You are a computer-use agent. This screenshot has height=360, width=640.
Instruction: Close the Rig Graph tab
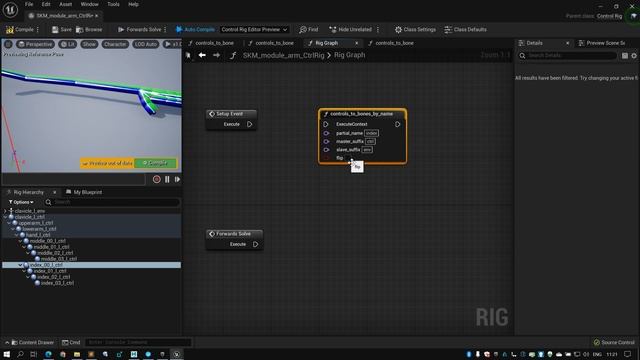click(357, 43)
